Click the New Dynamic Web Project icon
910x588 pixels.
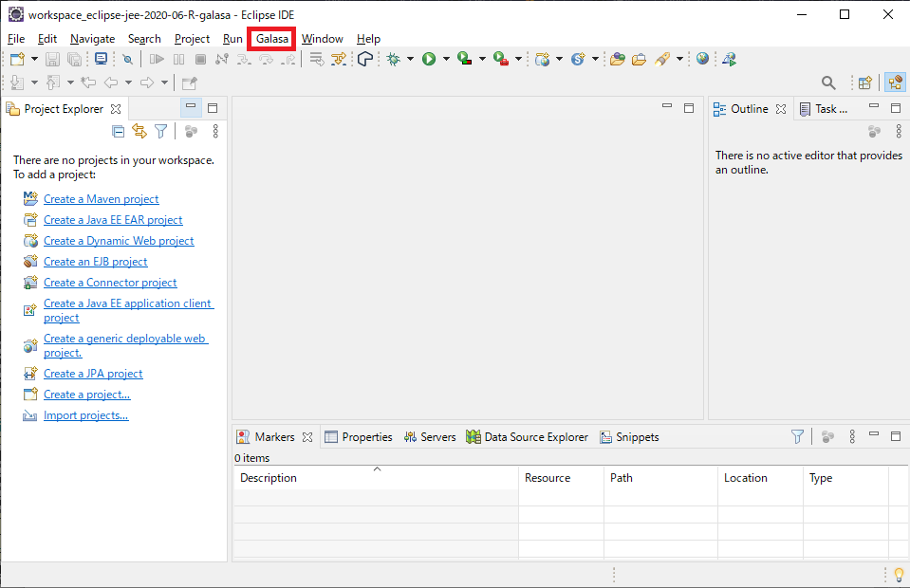(x=543, y=59)
